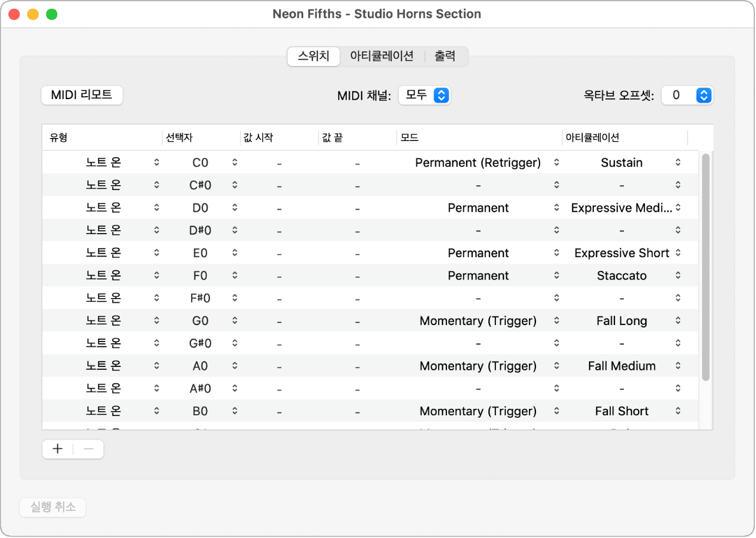
Task: Click the 값 끝 cell in the B0 row
Action: 357,411
